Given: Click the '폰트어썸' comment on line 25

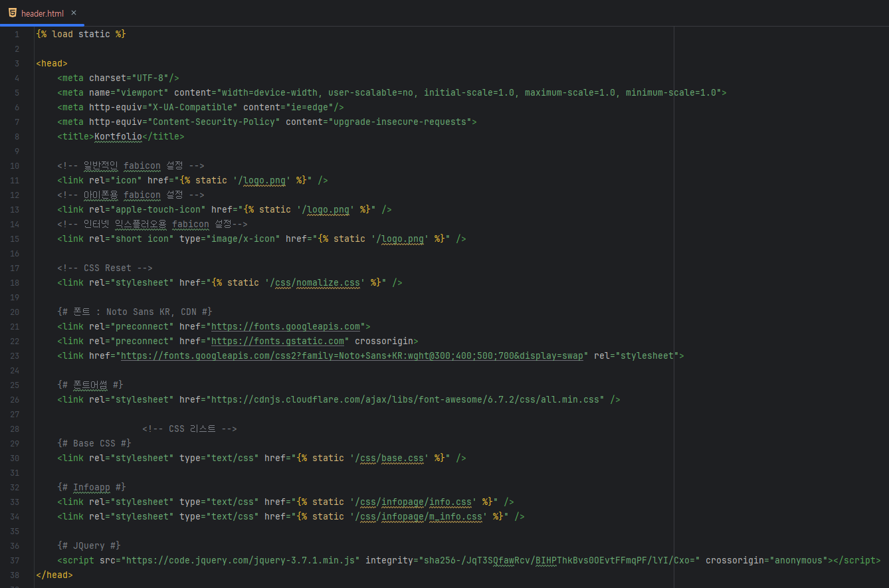Looking at the screenshot, I should (x=90, y=385).
